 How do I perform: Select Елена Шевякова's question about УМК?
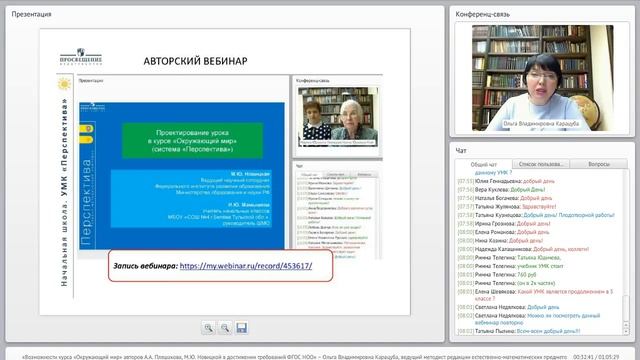(536, 295)
